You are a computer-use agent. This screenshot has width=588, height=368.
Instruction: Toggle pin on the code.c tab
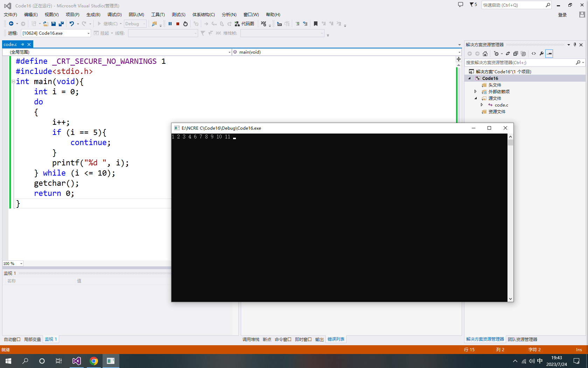click(23, 45)
